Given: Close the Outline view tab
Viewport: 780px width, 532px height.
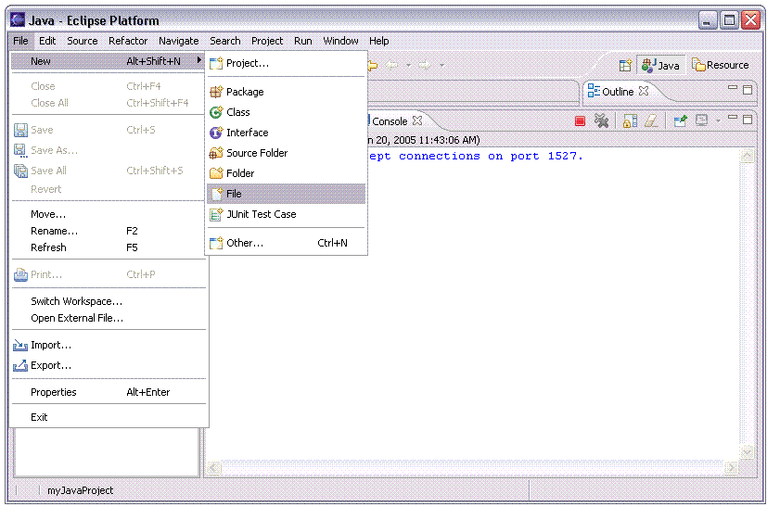Looking at the screenshot, I should [644, 92].
